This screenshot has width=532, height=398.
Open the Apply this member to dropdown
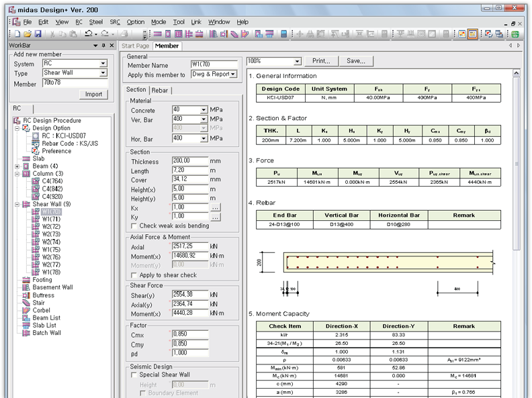tap(233, 74)
